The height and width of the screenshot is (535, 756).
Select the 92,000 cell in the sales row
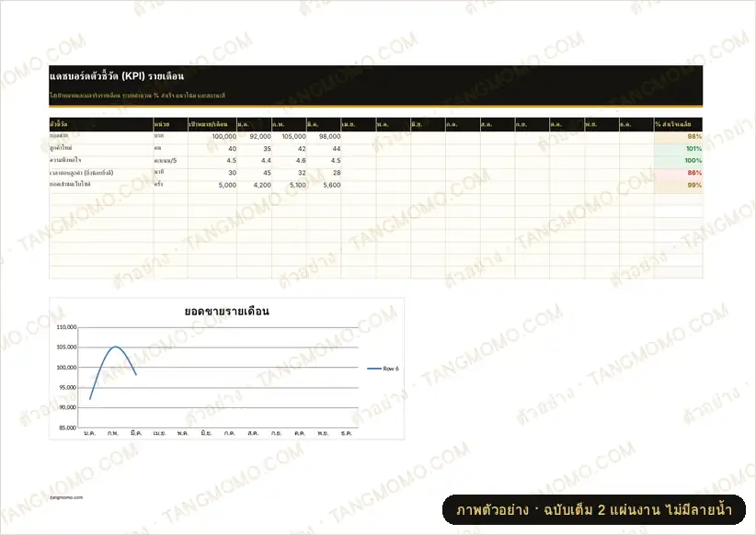pyautogui.click(x=255, y=137)
